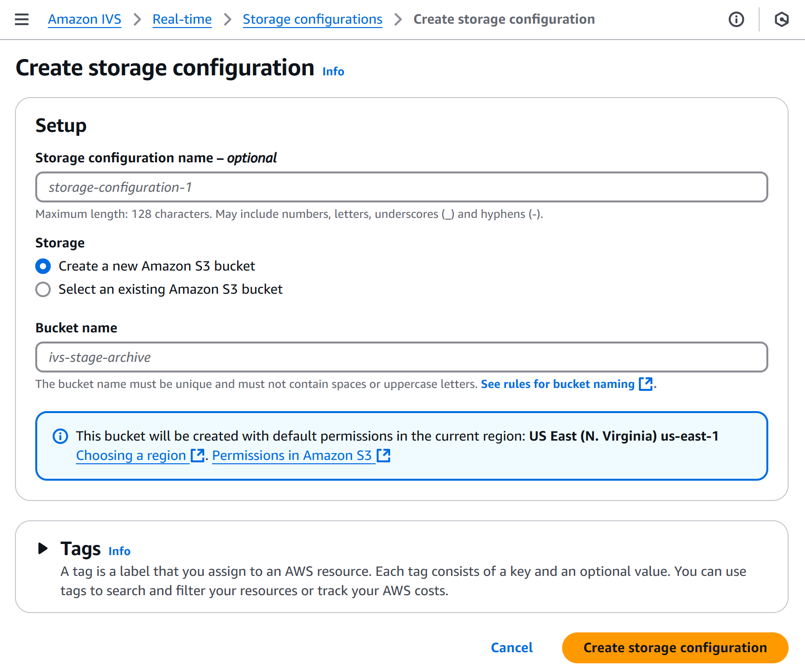Open the navigation sidebar menu

coord(21,19)
